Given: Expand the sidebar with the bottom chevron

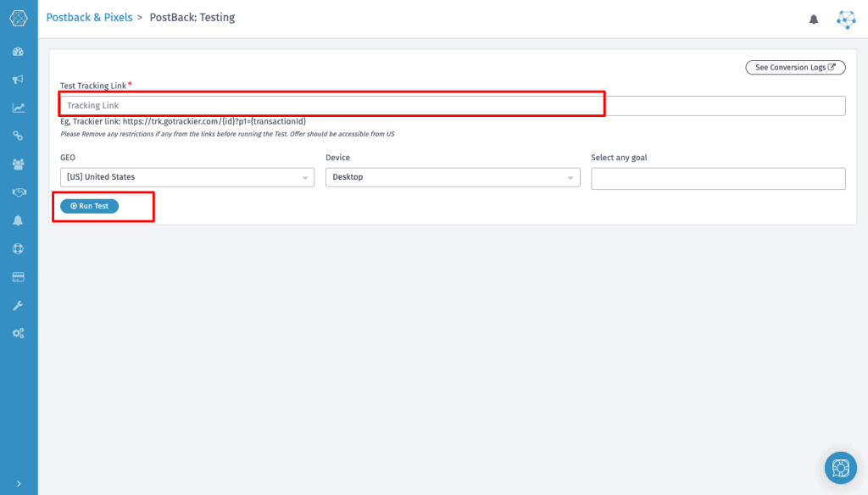Looking at the screenshot, I should pos(19,483).
